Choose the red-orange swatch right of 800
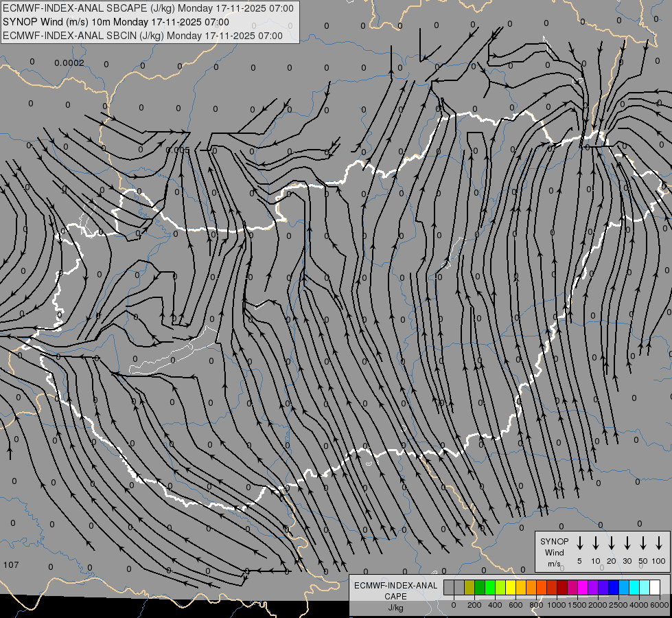The image size is (672, 618). (x=542, y=587)
